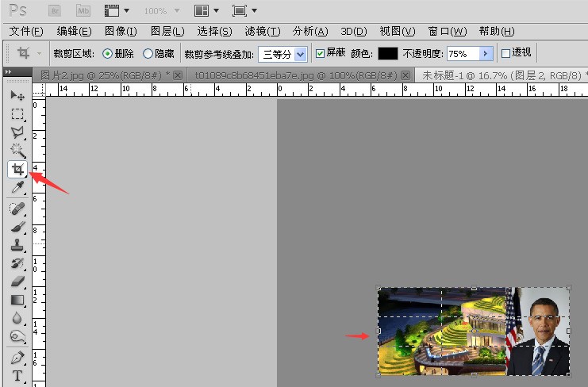
Task: Select the History Brush tool
Action: point(17,263)
